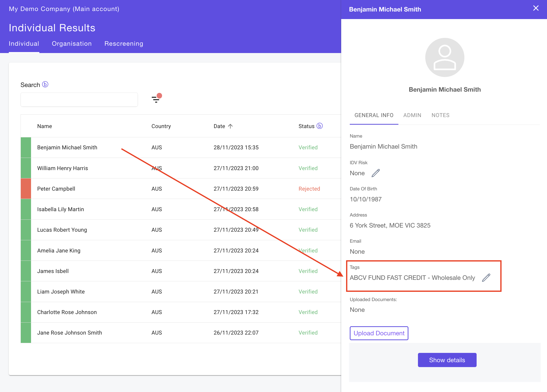Open Jane Rose Johnson Smith's record
The image size is (547, 392).
tap(69, 333)
